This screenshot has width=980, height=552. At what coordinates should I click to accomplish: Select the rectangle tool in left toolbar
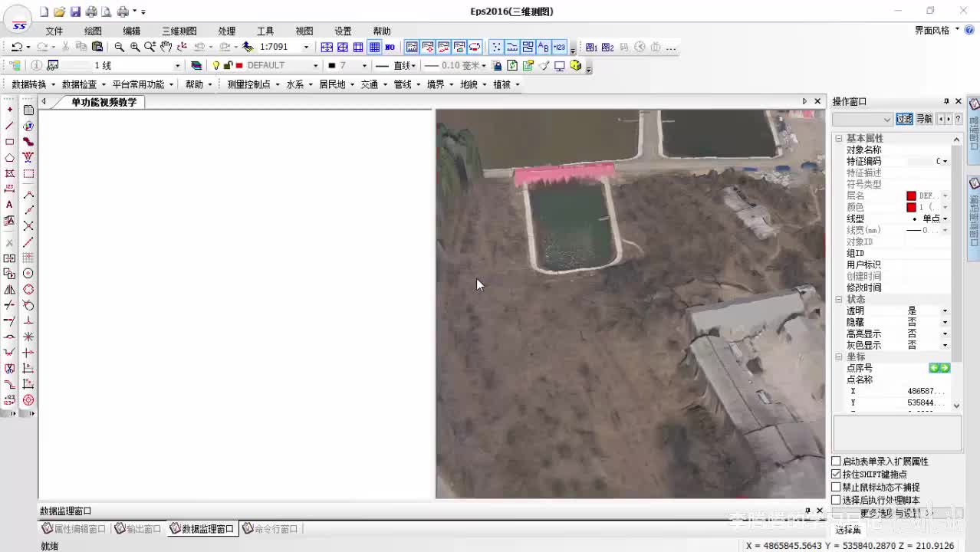9,142
